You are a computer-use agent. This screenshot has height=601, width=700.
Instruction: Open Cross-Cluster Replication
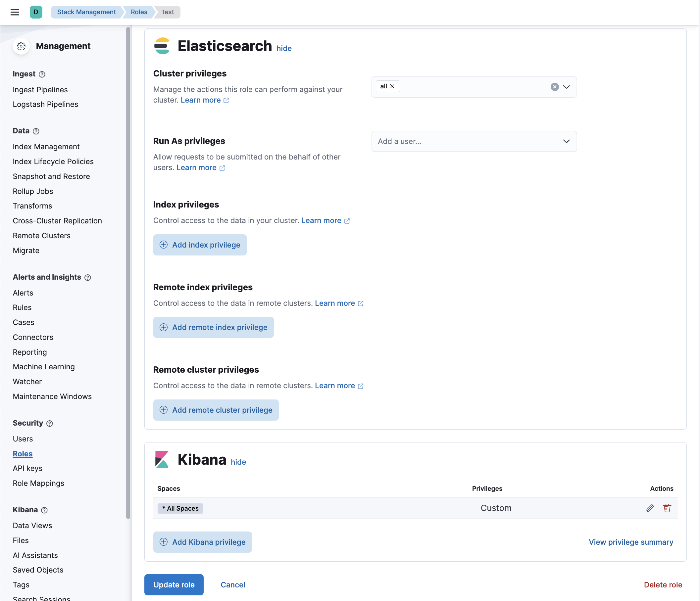pos(57,221)
